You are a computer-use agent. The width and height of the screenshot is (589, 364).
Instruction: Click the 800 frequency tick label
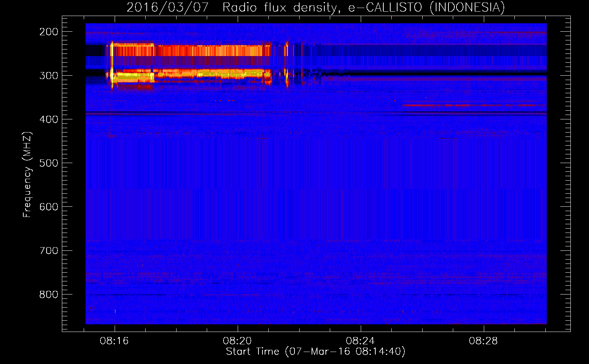coord(49,294)
